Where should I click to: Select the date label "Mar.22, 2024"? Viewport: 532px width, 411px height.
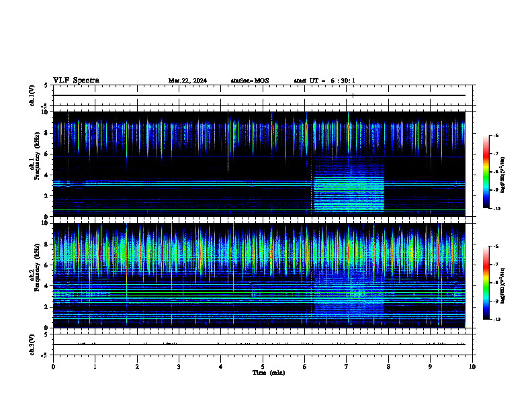[x=187, y=81]
